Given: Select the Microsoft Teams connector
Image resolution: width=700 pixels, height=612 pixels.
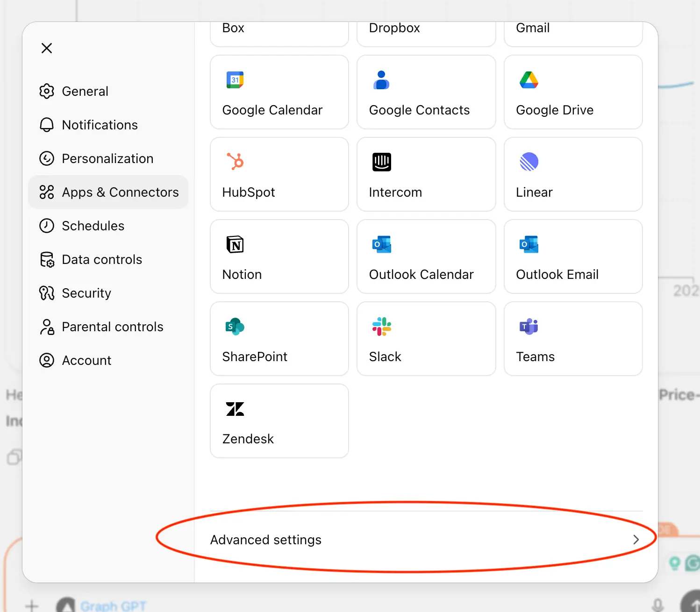Looking at the screenshot, I should pyautogui.click(x=573, y=338).
